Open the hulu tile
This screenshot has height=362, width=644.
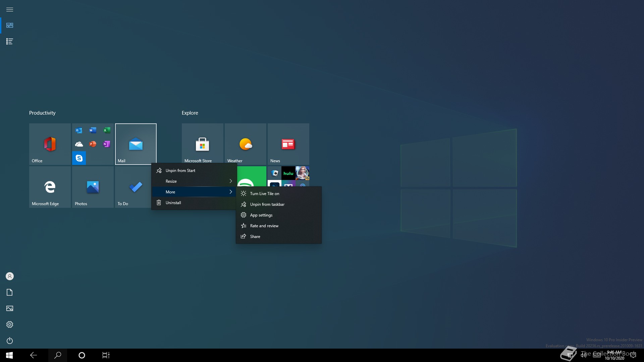click(288, 173)
